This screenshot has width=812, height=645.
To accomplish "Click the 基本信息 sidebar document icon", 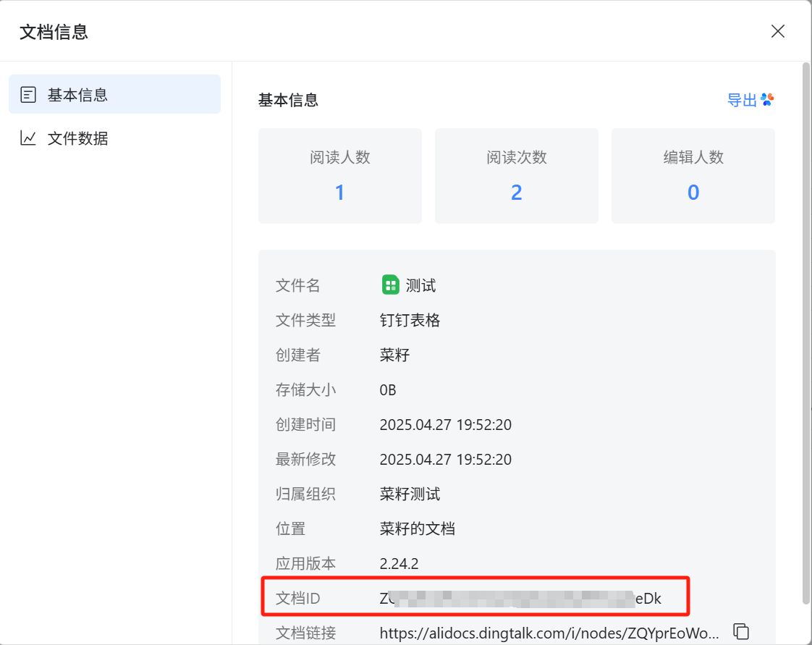I will coord(28,95).
